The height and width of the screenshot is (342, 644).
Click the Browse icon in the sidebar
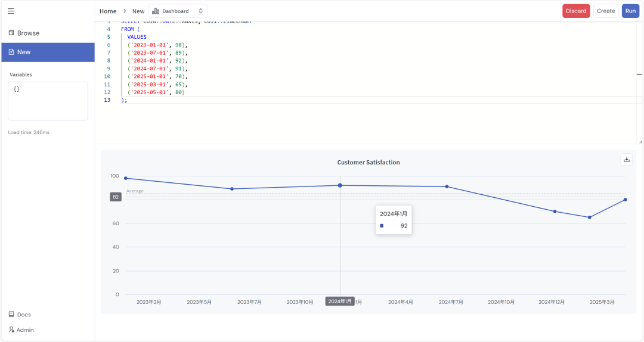(11, 33)
